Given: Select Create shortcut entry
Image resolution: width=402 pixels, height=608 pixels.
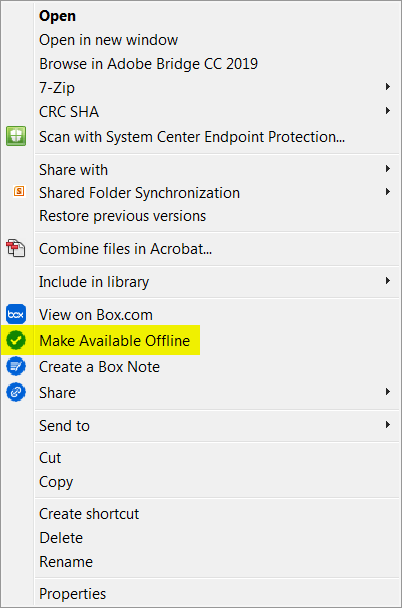Looking at the screenshot, I should tap(89, 514).
